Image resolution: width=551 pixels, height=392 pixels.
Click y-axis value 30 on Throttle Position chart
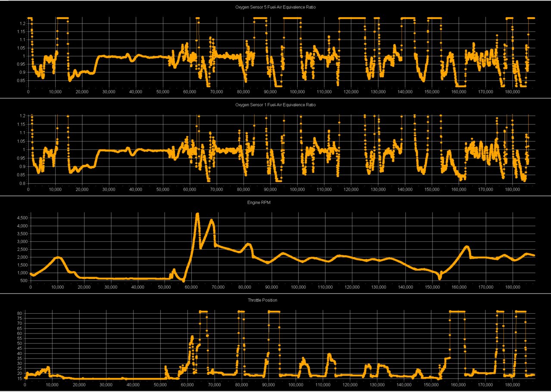pos(20,364)
